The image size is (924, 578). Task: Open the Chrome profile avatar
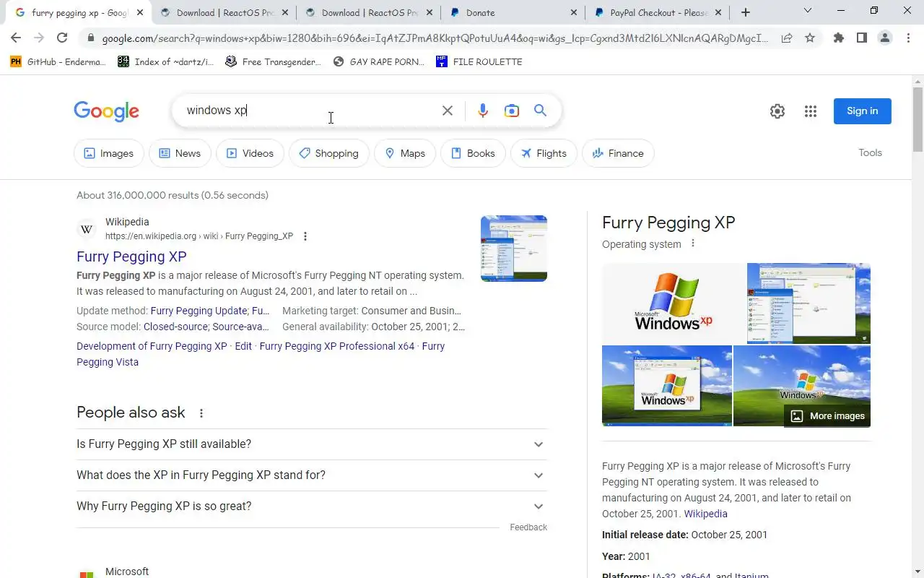885,38
